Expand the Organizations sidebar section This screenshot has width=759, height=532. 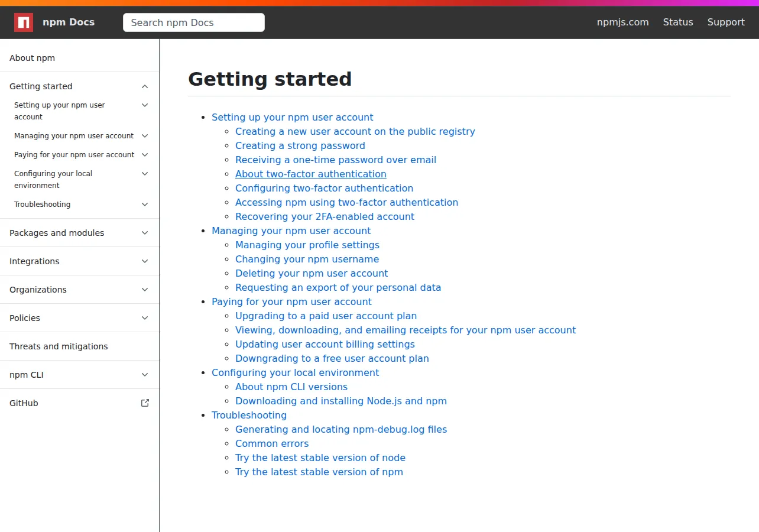tap(145, 290)
